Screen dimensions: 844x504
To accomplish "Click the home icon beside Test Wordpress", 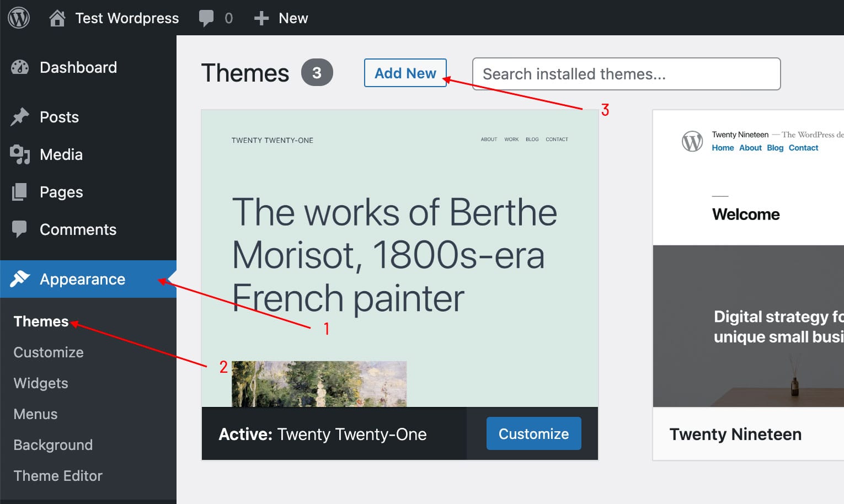I will click(x=57, y=18).
